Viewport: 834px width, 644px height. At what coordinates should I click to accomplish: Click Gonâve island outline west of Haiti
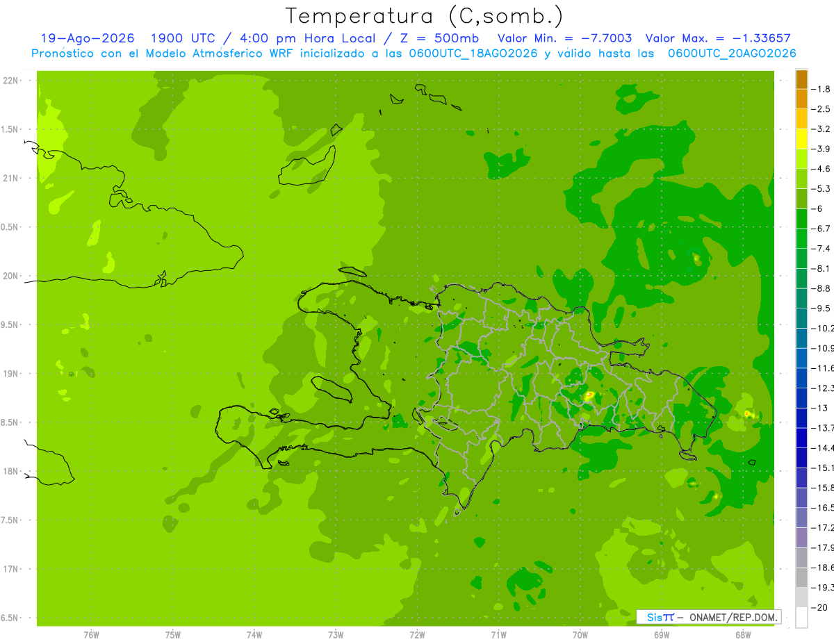[332, 388]
